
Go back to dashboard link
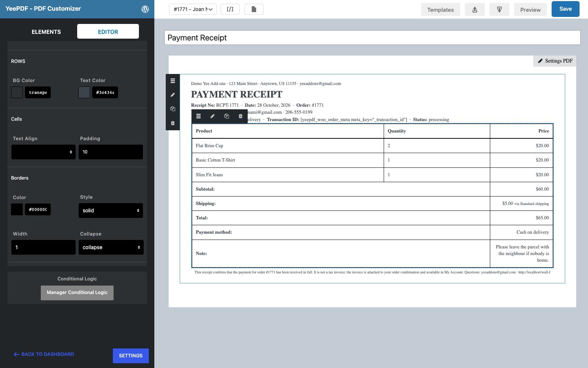(x=44, y=354)
